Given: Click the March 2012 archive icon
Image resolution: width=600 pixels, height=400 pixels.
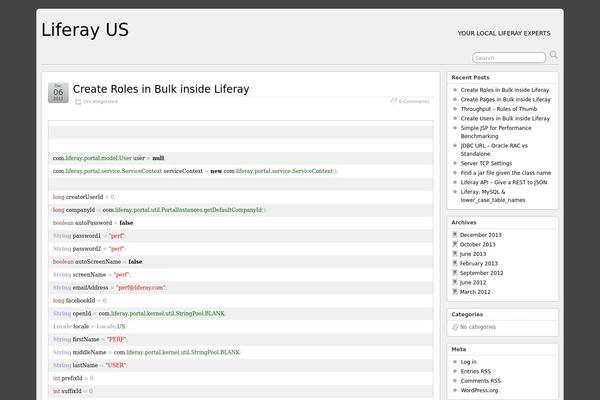Looking at the screenshot, I should tap(455, 292).
